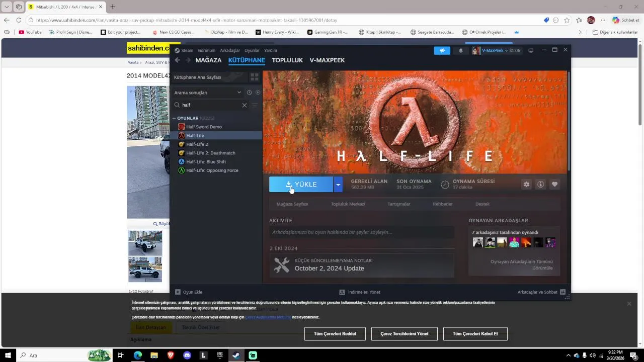Open the Yardım menu
644x362 pixels.
[271, 50]
